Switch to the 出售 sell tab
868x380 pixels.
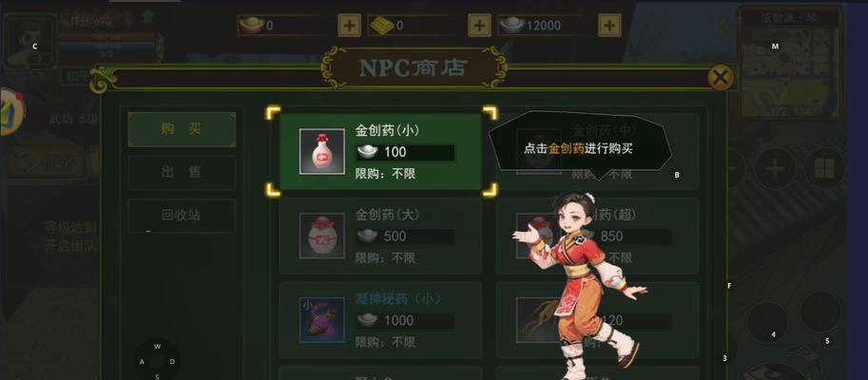coord(182,173)
